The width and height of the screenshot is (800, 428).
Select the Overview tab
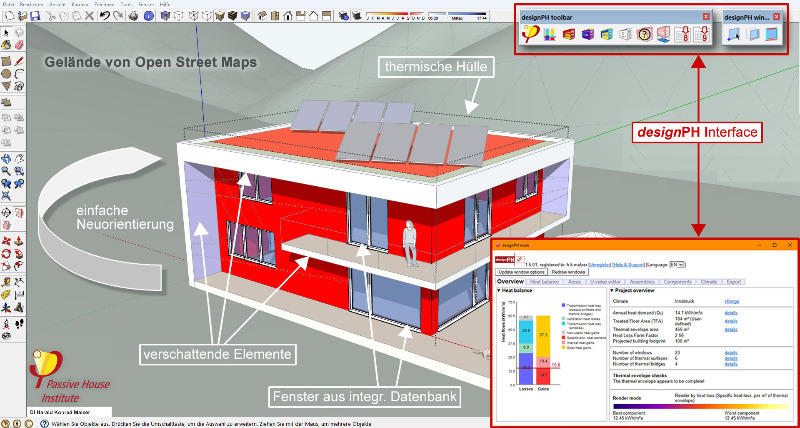(510, 282)
